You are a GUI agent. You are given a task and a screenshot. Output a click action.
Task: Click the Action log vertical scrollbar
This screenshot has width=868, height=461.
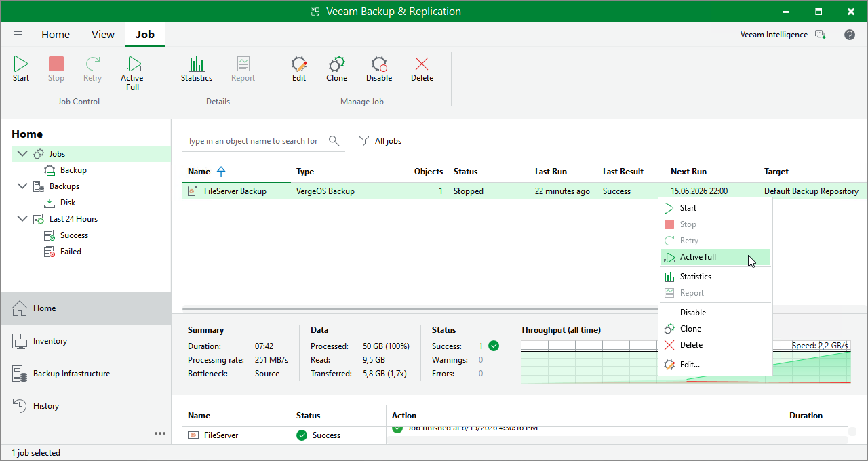point(852,432)
